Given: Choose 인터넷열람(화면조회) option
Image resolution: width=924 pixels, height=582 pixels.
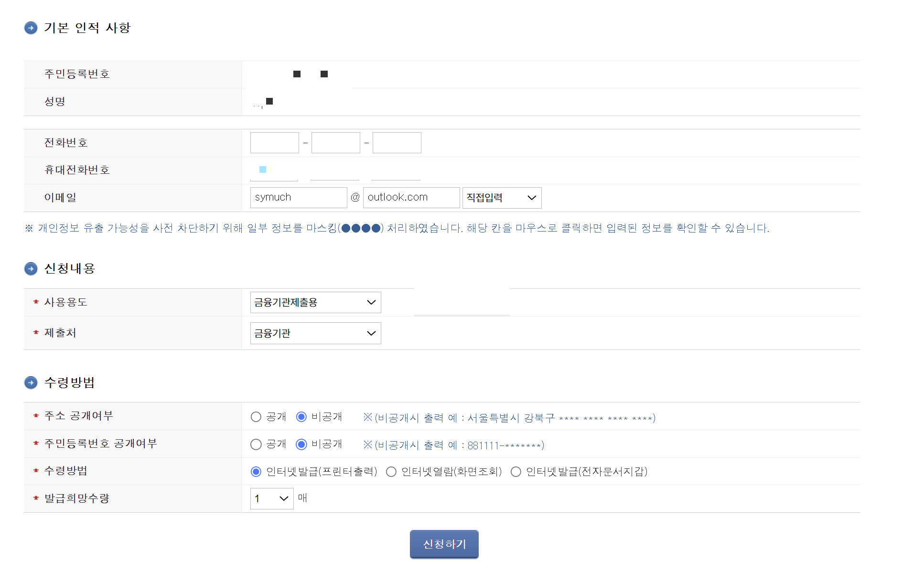Looking at the screenshot, I should [391, 472].
